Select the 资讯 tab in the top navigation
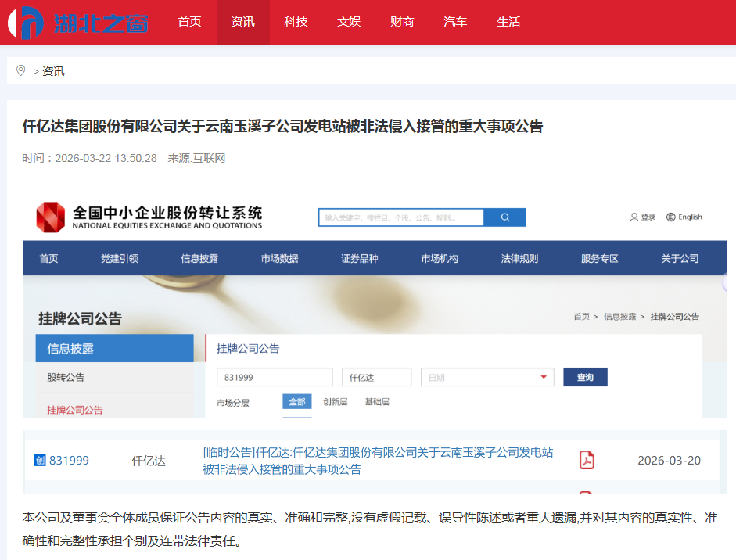This screenshot has height=560, width=736. point(242,22)
